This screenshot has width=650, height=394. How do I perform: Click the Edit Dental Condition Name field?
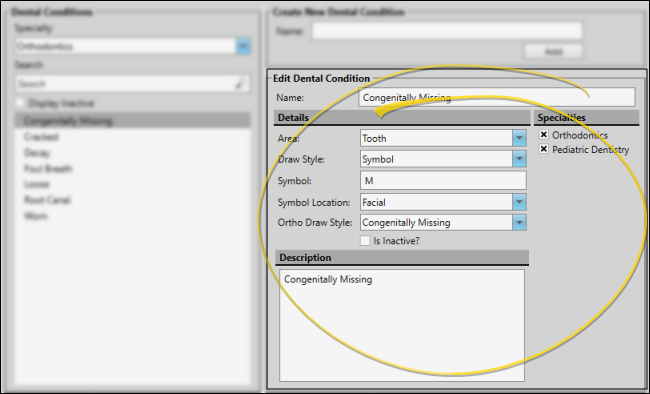point(497,97)
